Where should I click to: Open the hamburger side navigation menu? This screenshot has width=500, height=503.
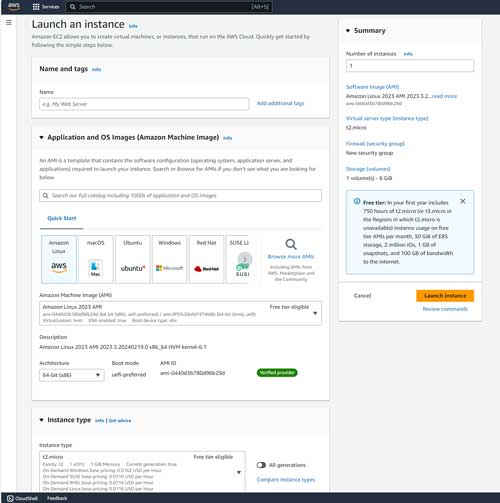(9, 23)
